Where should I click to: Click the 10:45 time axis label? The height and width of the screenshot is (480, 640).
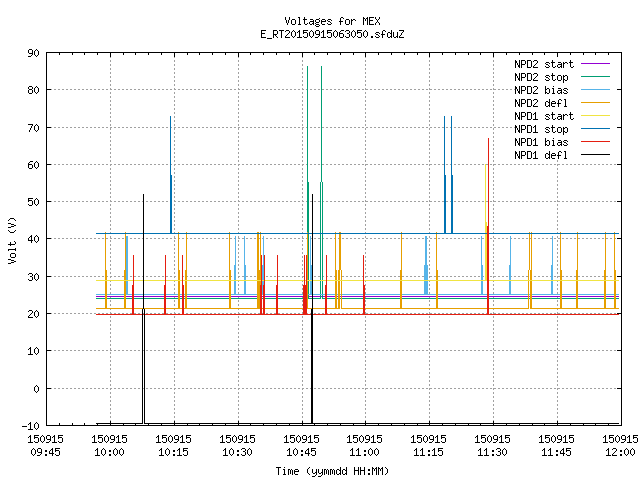(301, 452)
